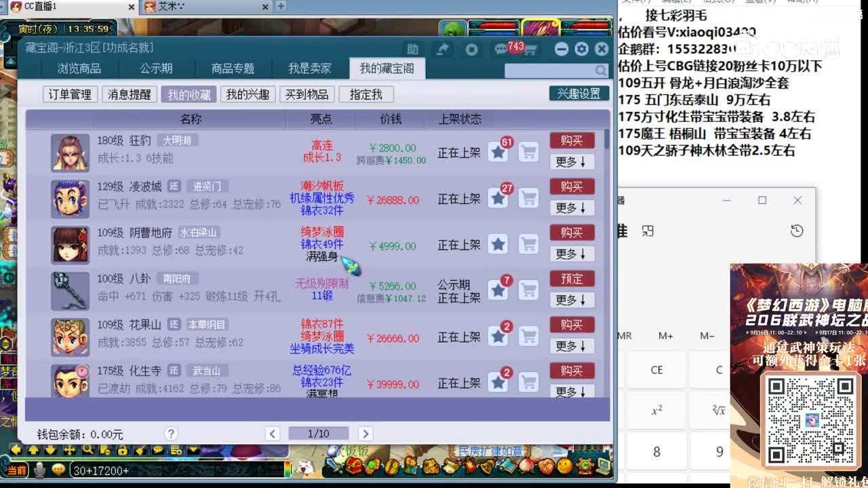Click the computer system icon in game bar

602,466
